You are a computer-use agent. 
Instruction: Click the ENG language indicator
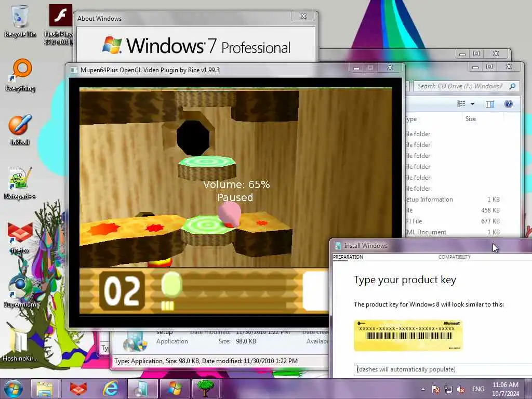pos(478,389)
